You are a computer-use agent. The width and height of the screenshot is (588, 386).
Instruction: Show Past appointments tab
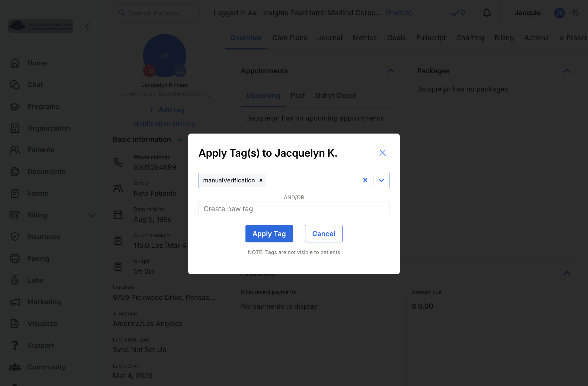click(298, 96)
